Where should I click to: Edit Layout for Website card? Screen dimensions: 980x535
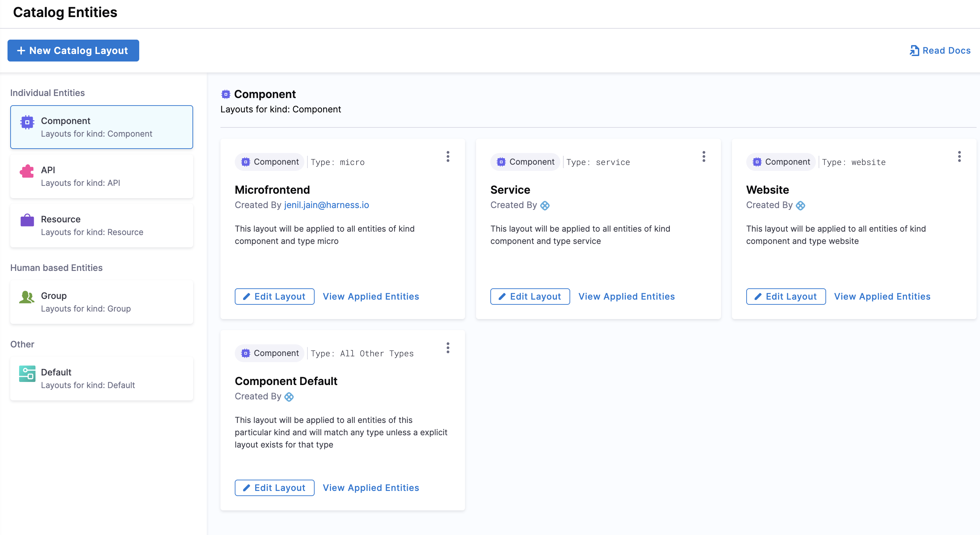(786, 296)
